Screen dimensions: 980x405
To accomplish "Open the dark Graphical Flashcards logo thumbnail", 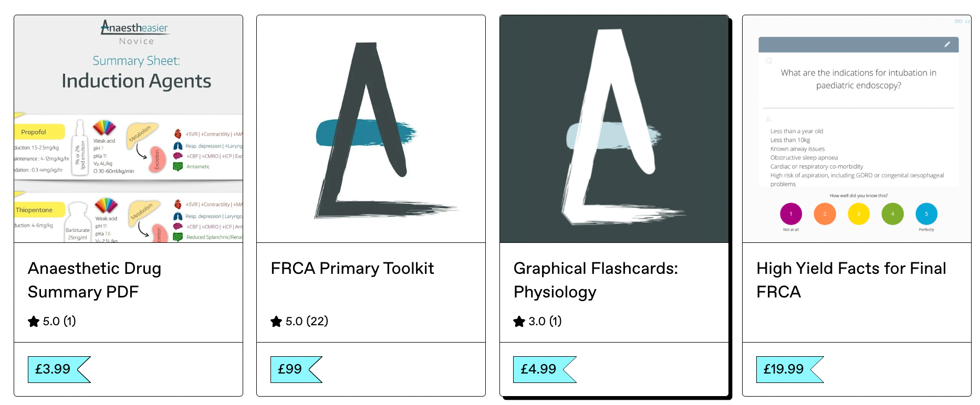I will [x=614, y=129].
